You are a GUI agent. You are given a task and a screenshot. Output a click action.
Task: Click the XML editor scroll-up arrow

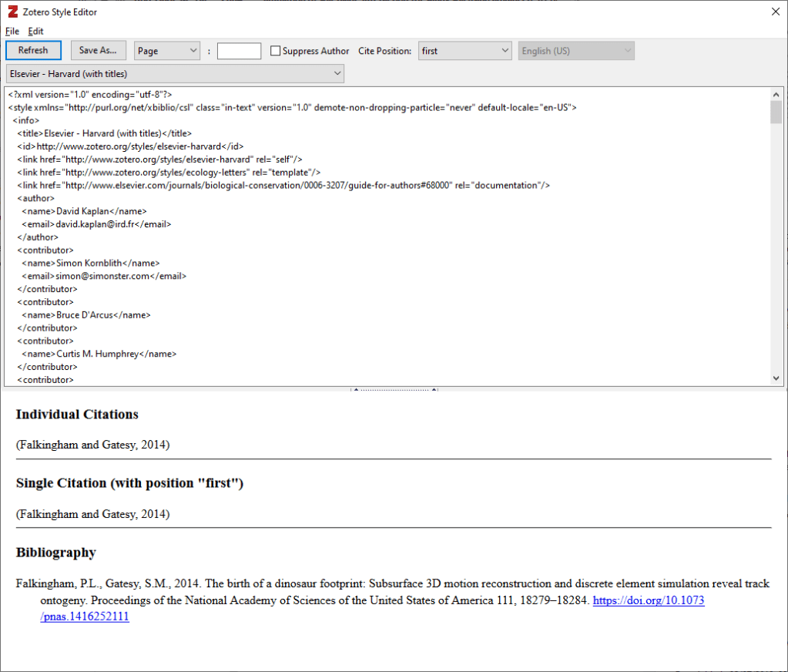pyautogui.click(x=776, y=94)
